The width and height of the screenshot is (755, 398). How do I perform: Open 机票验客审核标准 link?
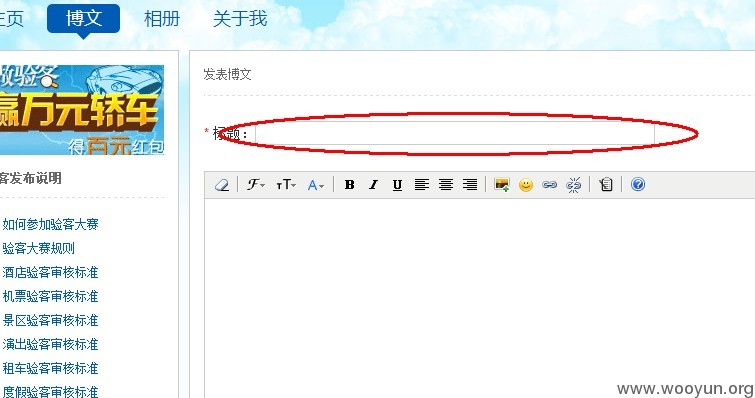(51, 296)
